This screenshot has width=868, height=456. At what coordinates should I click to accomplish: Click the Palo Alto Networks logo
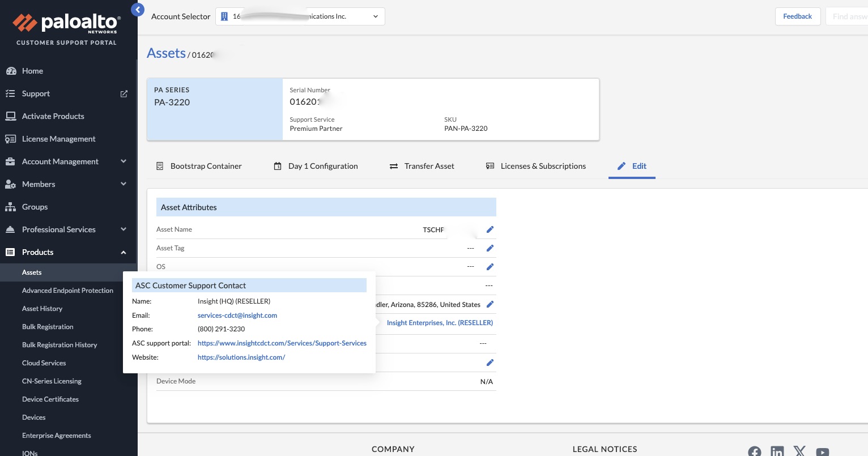(66, 23)
